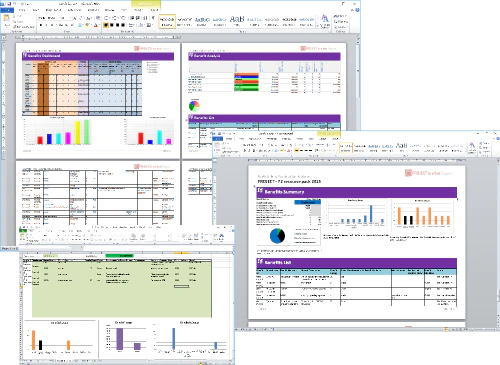Click the Find & Select binoculars icon in Excel
Screen dimensions: 500x365
221,236
